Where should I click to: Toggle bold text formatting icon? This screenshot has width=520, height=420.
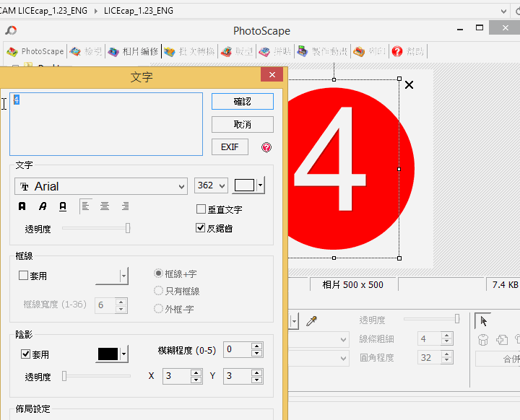[x=22, y=206]
